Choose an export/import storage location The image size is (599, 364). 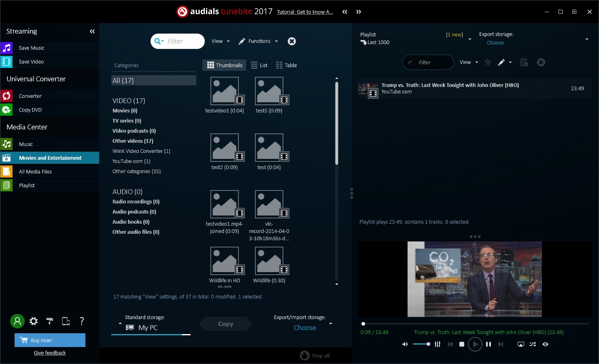point(305,328)
